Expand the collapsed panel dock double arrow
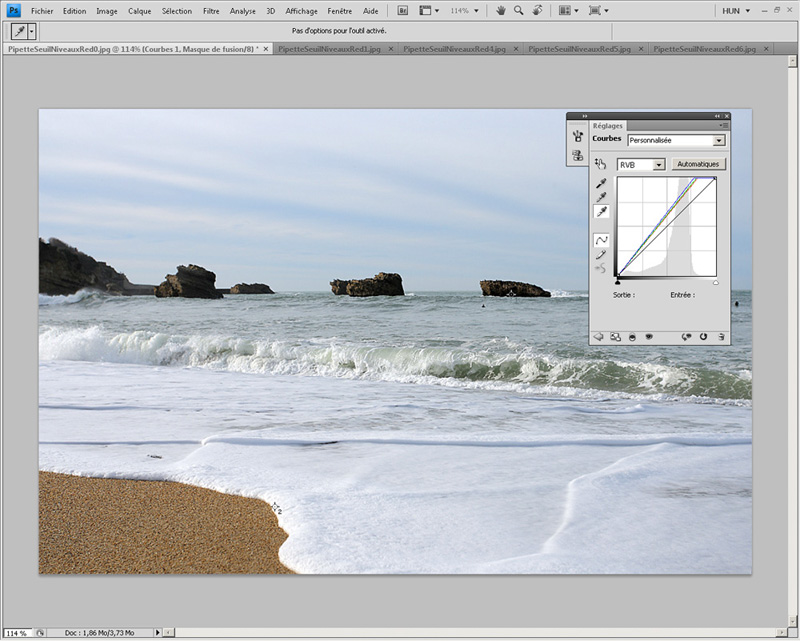Viewport: 800px width, 641px height. tap(585, 116)
